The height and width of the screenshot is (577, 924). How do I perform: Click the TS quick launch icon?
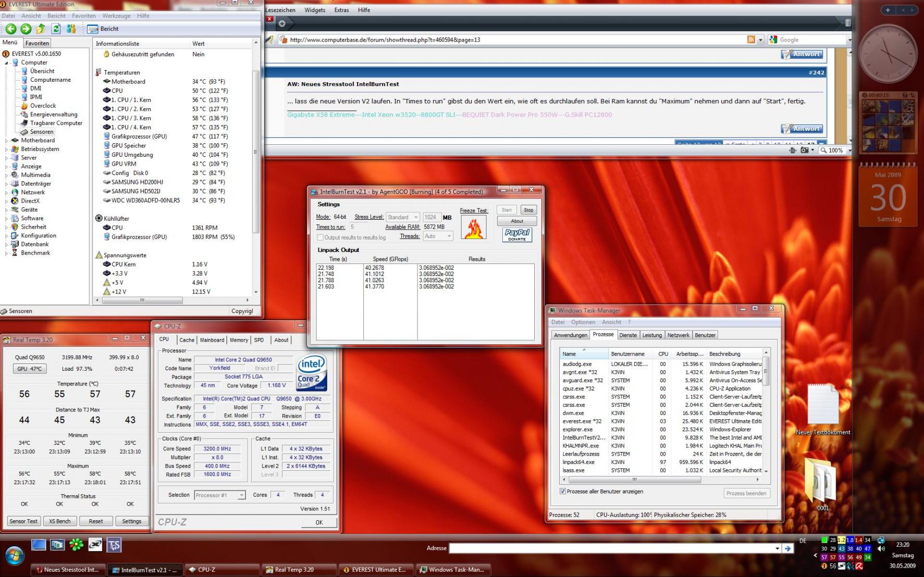114,545
